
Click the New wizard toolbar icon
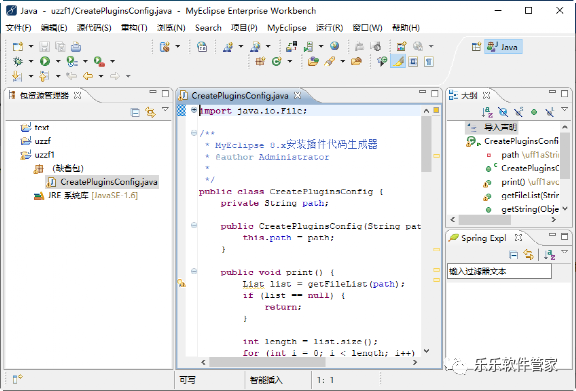click(18, 47)
